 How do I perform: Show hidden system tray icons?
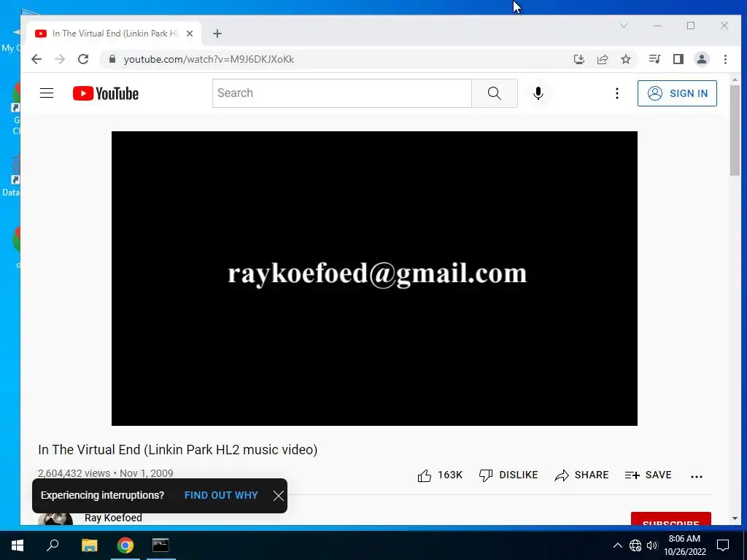(617, 545)
